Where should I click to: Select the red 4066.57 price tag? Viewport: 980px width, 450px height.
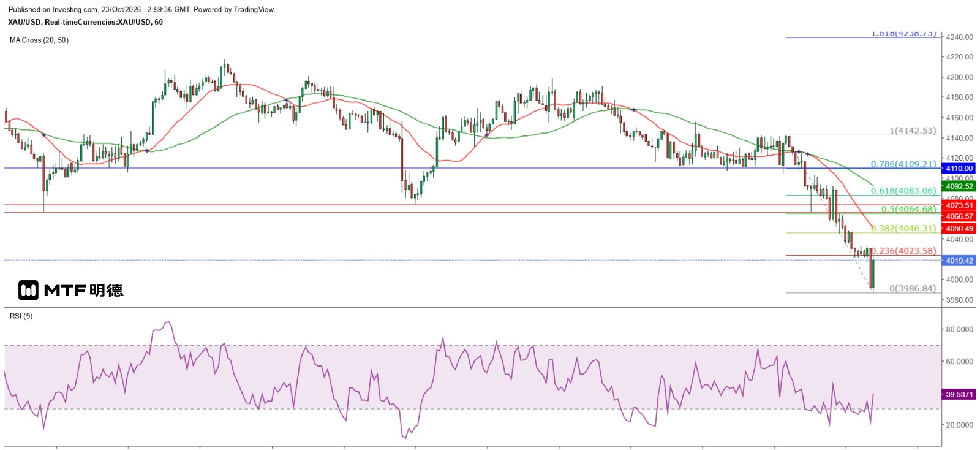pyautogui.click(x=959, y=216)
